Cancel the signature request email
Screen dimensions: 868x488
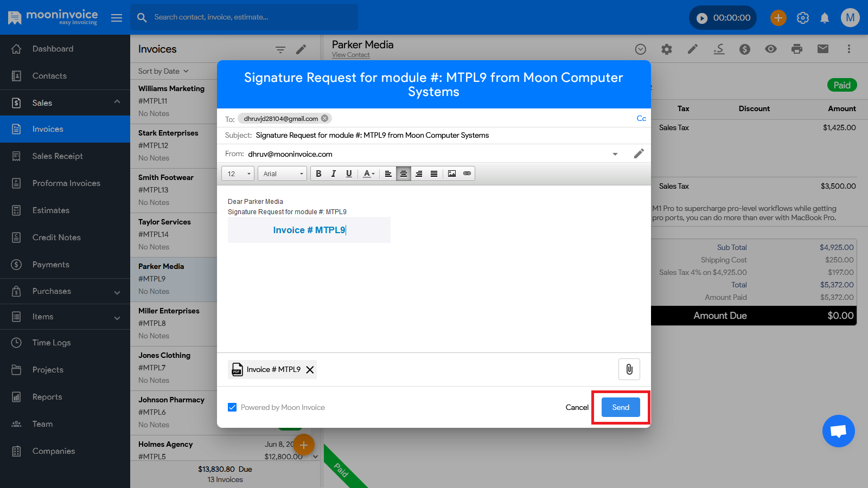coord(577,407)
